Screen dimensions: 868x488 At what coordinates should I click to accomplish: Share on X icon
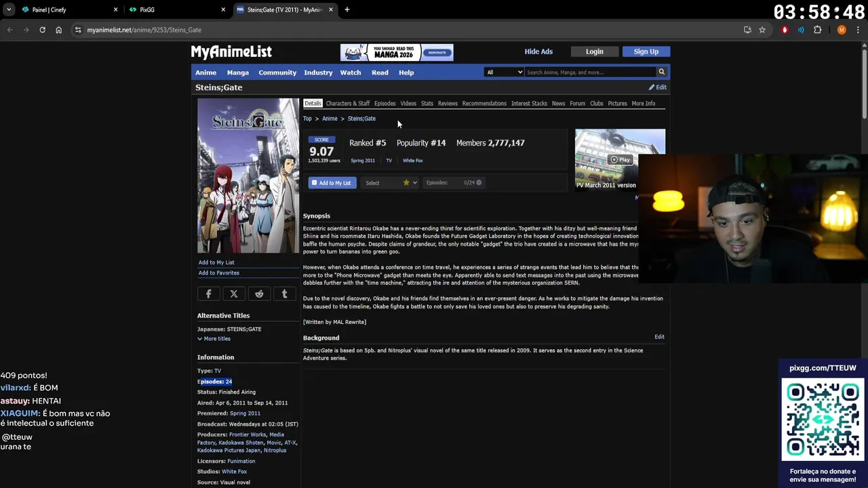coord(234,293)
